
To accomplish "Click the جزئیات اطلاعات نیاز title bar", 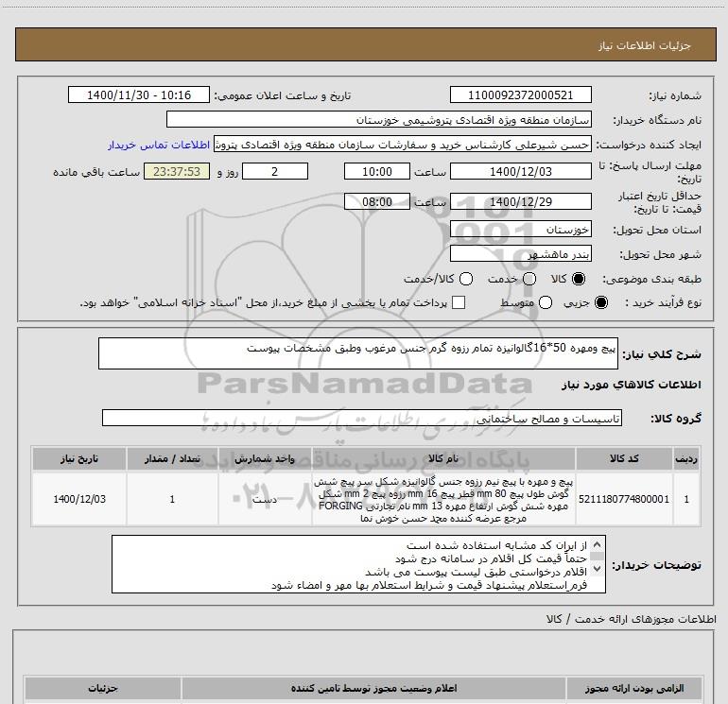I will 365,44.
